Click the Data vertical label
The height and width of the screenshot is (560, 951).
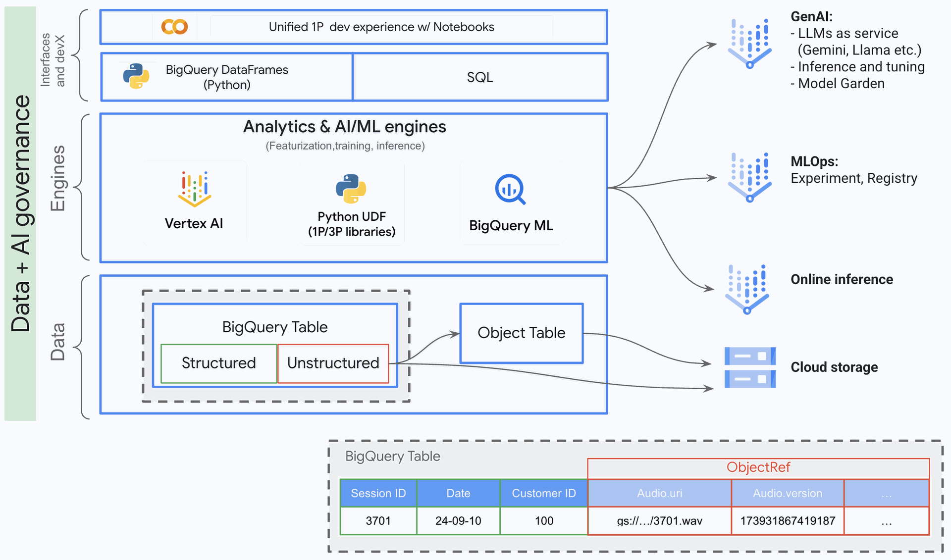[x=57, y=342]
